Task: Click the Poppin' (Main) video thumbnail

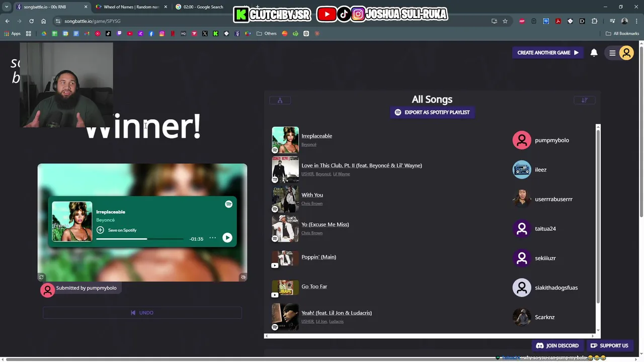Action: [285, 258]
